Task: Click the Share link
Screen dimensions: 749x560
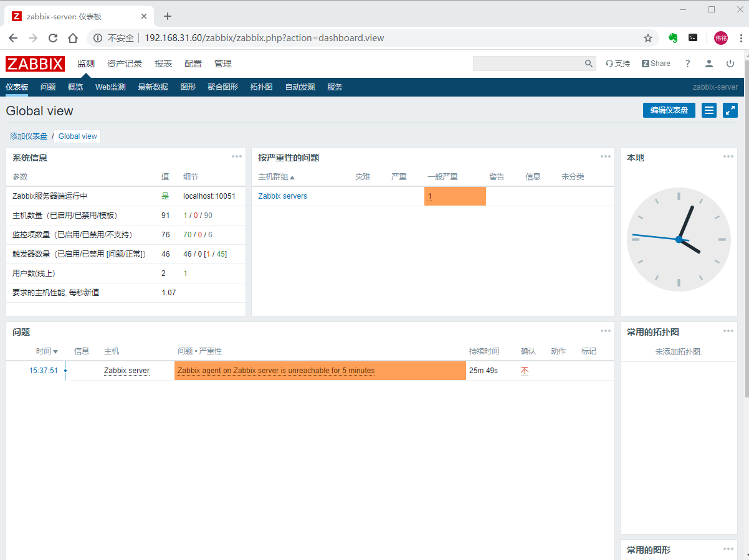Action: click(656, 64)
